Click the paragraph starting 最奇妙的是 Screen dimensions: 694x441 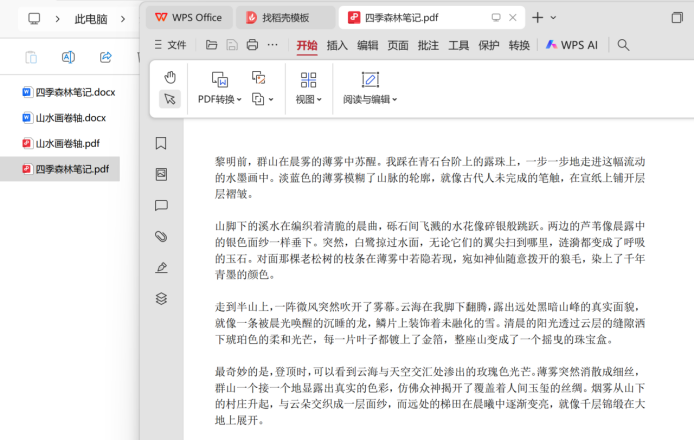tap(430, 396)
